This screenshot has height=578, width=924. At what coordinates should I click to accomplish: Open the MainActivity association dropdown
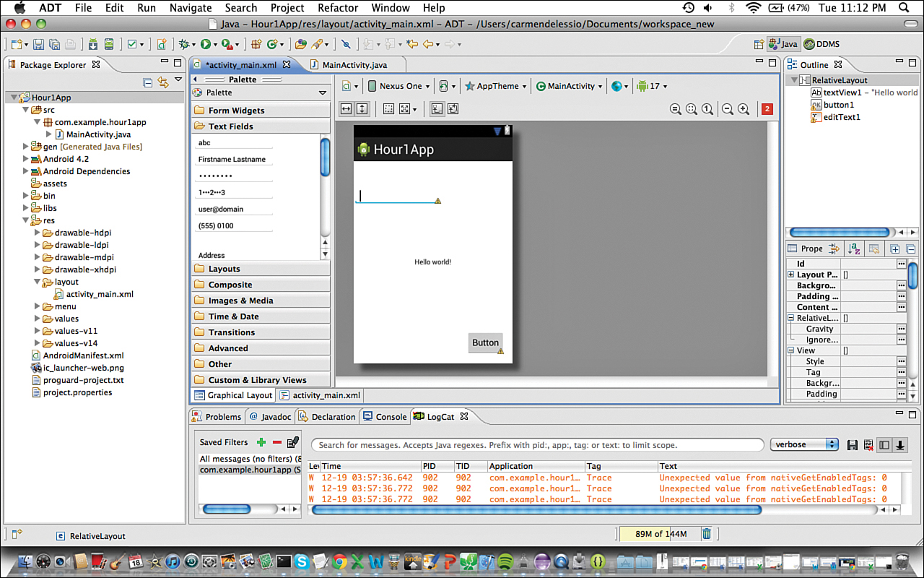(x=569, y=86)
